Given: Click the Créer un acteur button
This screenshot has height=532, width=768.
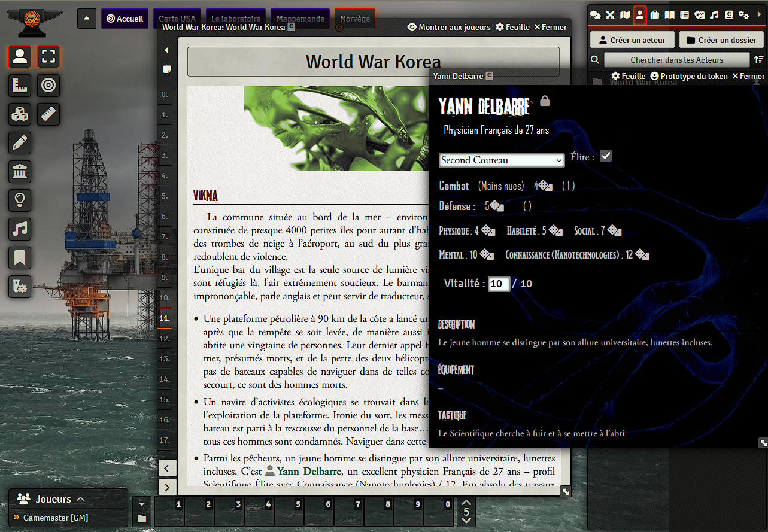Looking at the screenshot, I should pos(632,40).
